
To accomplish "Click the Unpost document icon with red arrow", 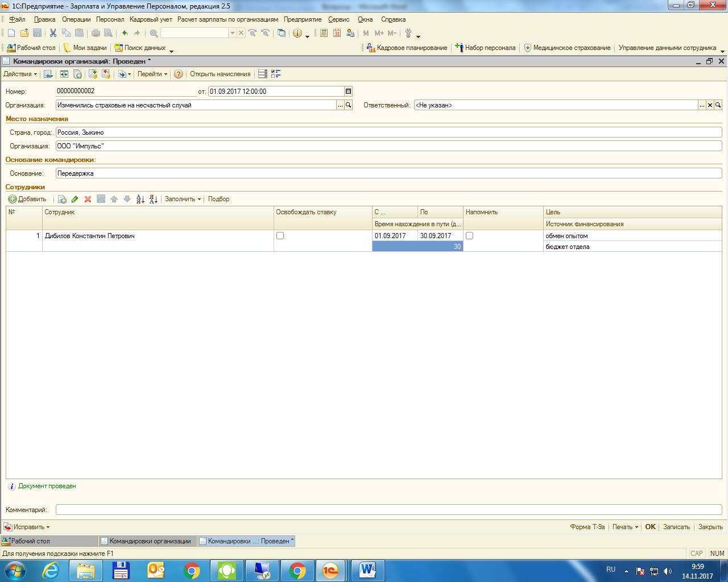I will (106, 74).
